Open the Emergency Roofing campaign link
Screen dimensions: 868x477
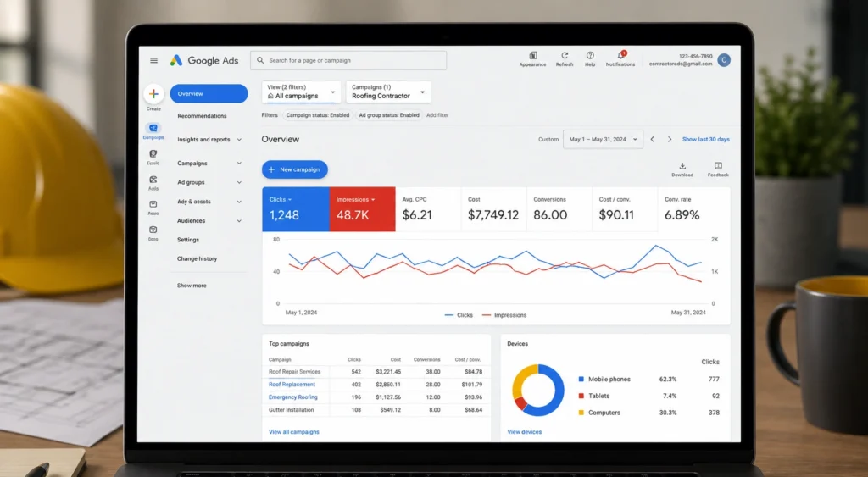(292, 397)
